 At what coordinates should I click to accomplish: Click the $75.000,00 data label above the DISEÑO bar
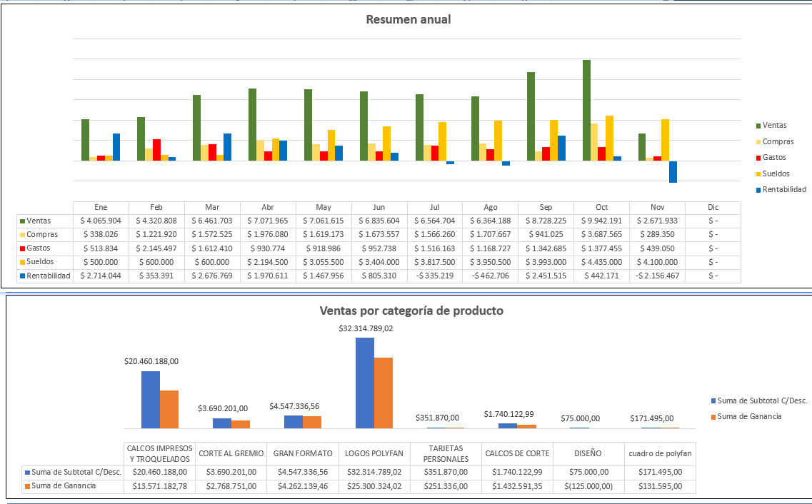(x=580, y=418)
